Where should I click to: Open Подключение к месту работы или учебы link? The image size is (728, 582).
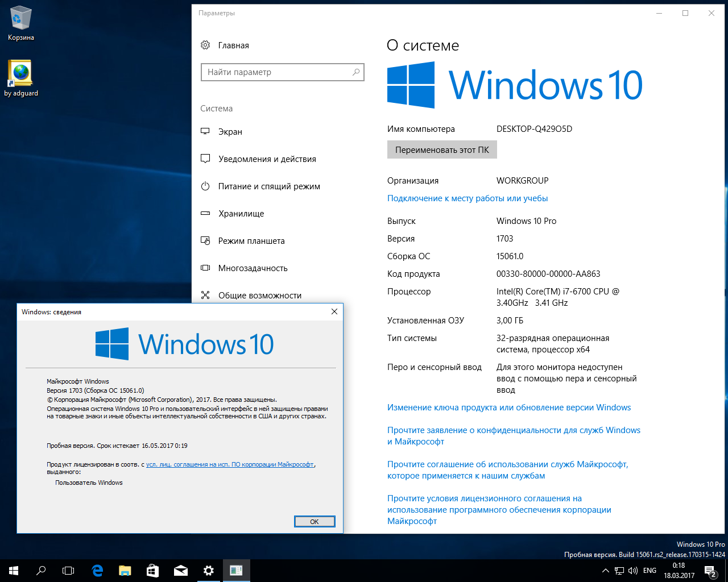click(x=468, y=198)
